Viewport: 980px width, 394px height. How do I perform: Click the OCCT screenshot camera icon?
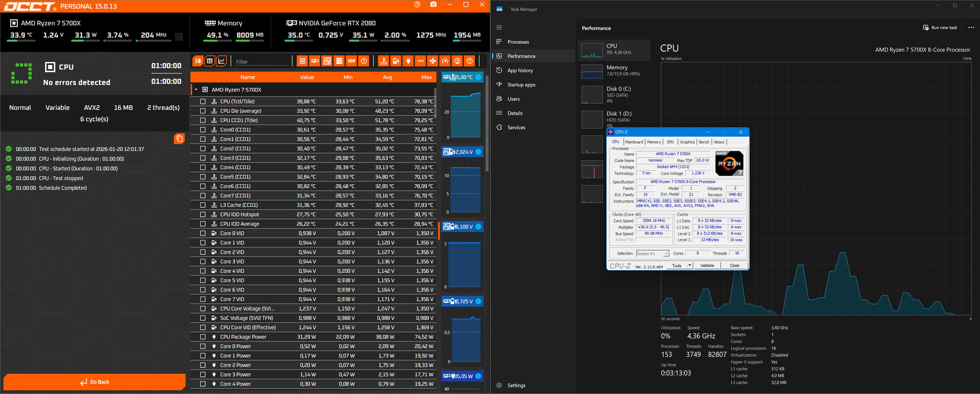434,5
